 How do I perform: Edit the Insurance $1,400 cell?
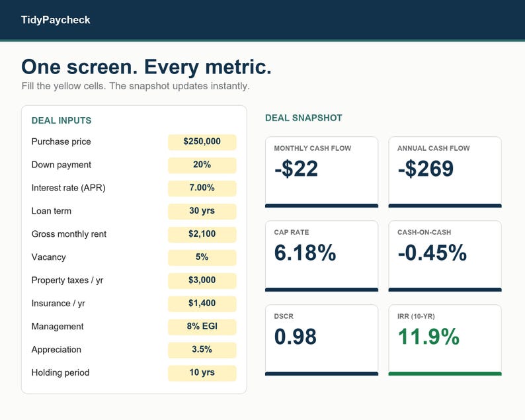202,304
